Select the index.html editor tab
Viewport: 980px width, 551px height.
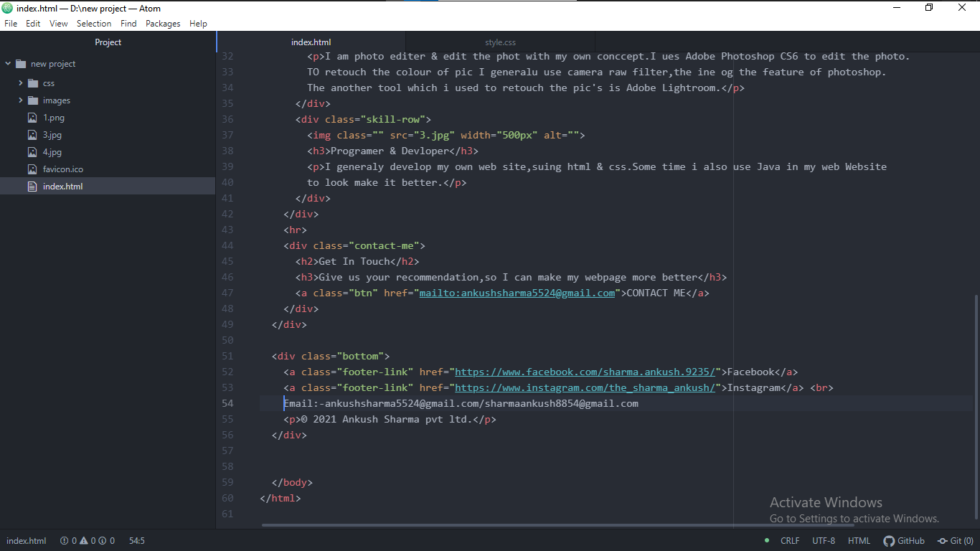(x=311, y=42)
